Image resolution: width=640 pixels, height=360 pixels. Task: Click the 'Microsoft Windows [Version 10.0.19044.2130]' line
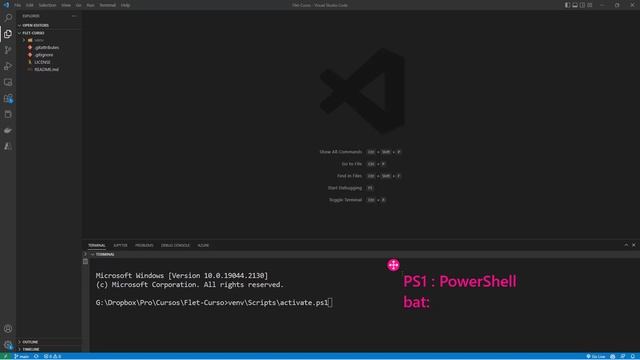182,276
